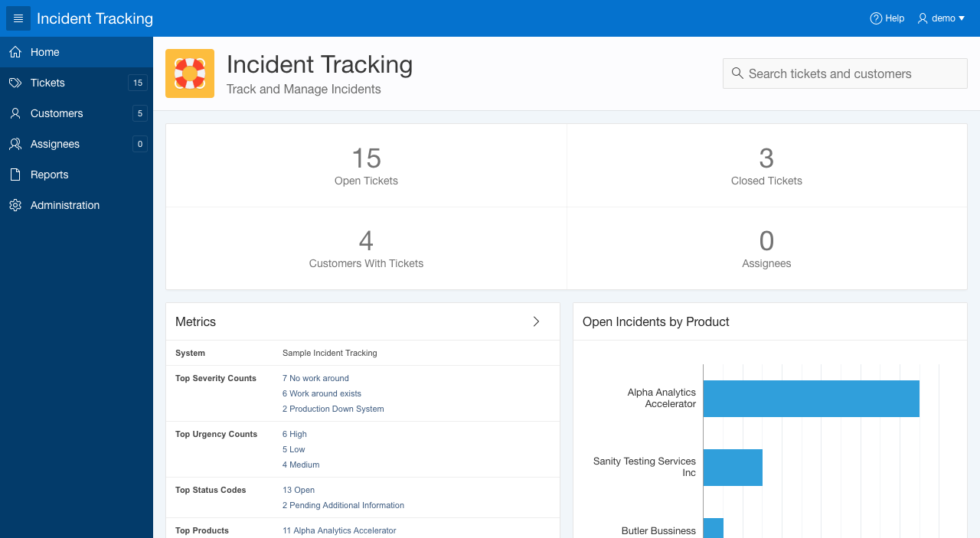
Task: Open the Tickets count badge showing 15
Action: click(138, 83)
